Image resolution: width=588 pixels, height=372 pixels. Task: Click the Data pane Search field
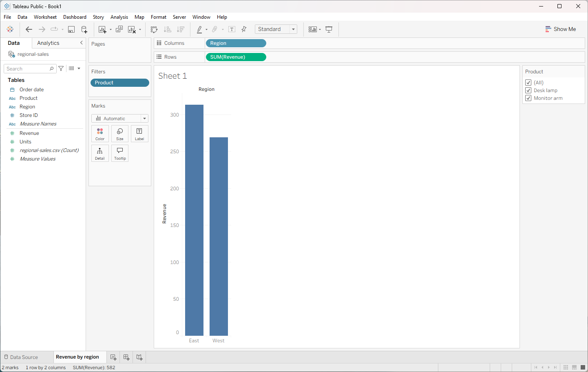tap(30, 68)
